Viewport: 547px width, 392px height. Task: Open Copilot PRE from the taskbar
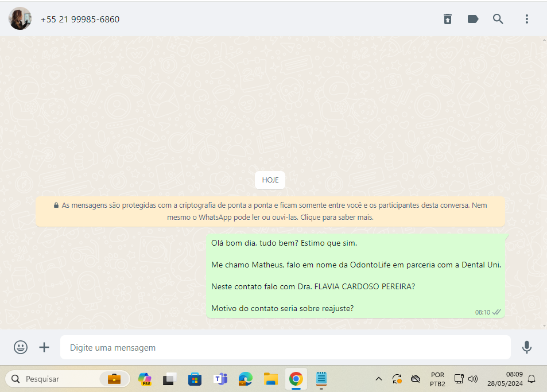point(145,379)
